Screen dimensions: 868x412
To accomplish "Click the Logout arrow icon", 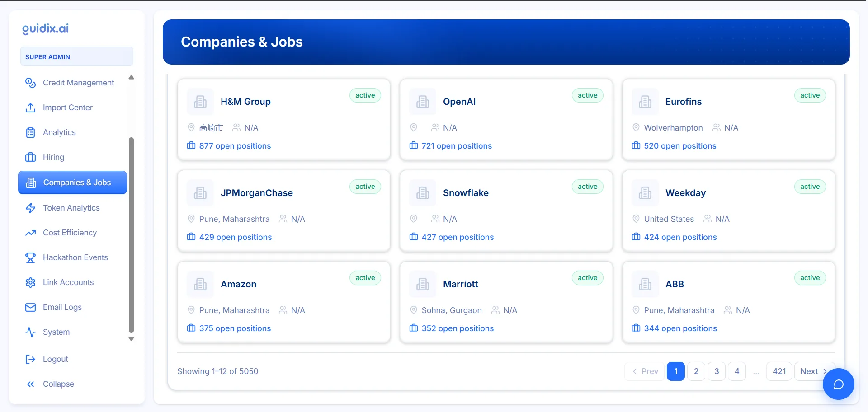I will pyautogui.click(x=30, y=359).
